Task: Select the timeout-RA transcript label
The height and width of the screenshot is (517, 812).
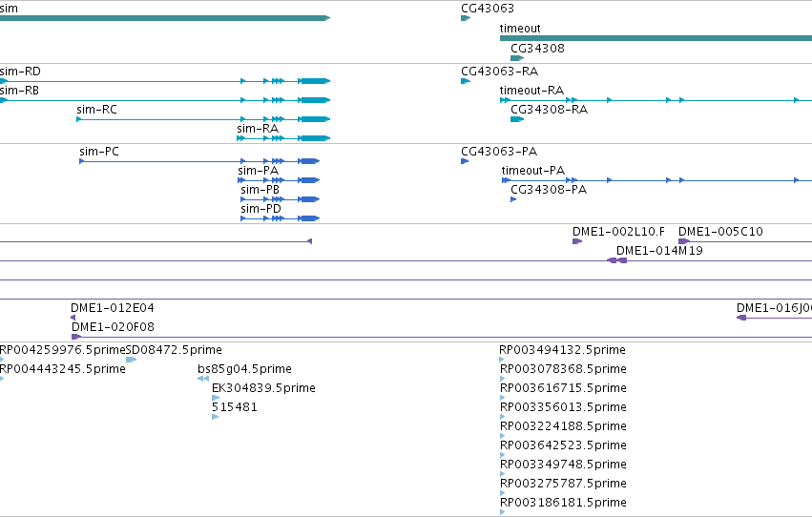Action: 531,91
